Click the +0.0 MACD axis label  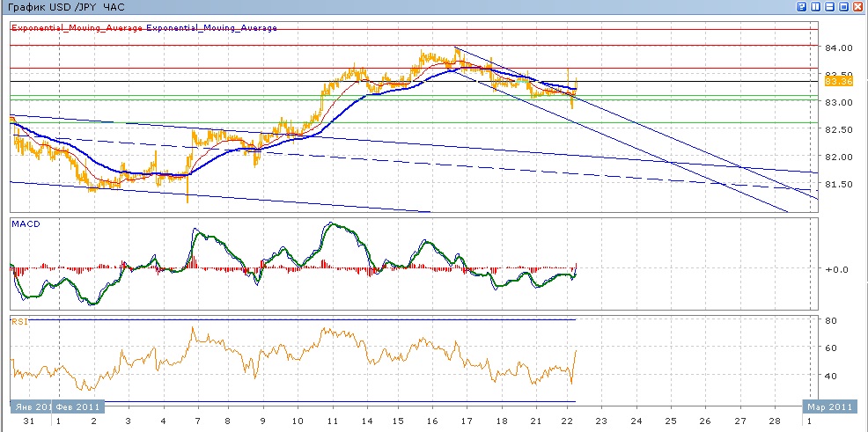pyautogui.click(x=836, y=269)
